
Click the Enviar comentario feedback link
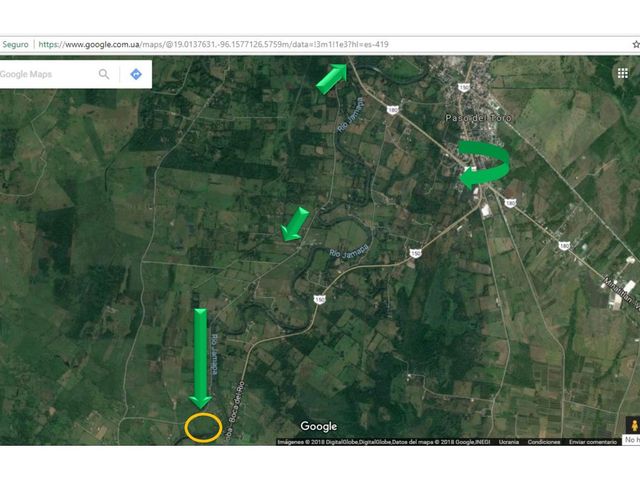[593, 442]
